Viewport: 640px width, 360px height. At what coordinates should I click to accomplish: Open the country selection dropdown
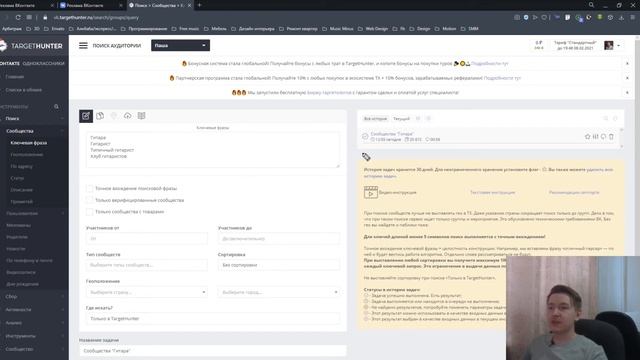tap(147, 292)
